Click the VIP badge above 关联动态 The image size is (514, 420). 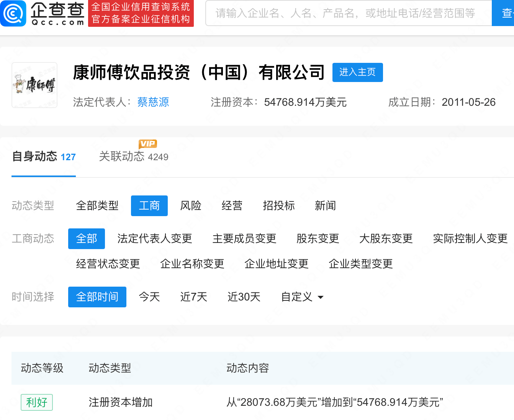point(148,144)
